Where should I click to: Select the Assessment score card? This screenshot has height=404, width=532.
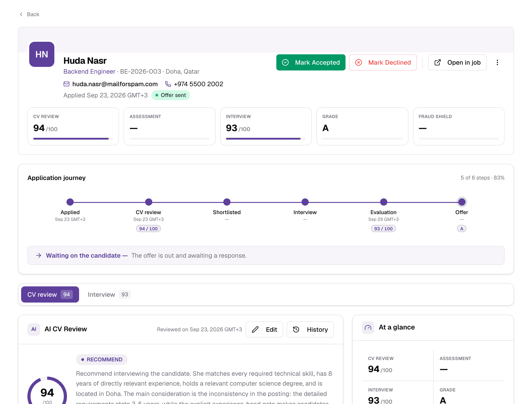click(169, 126)
